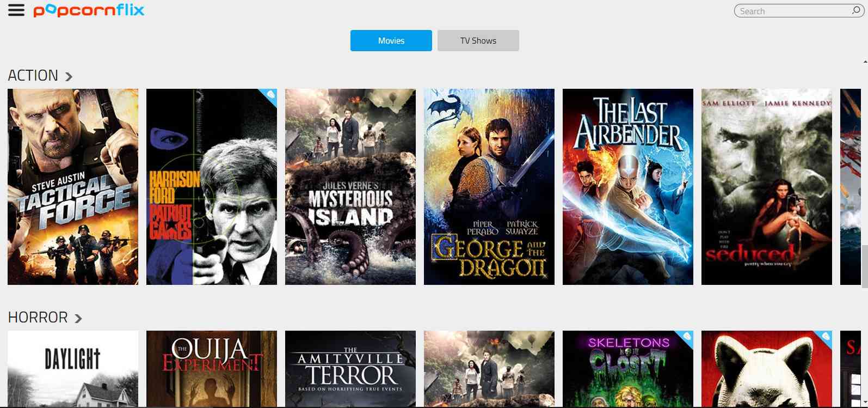Open the Seduced movie poster
868x408 pixels.
coord(766,187)
